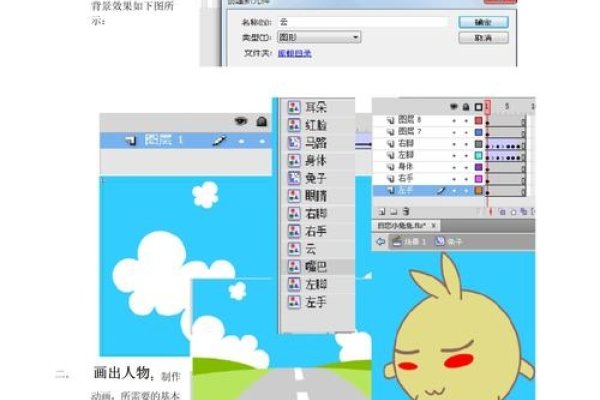Toggle visibility dot of 图层 7 layer
This screenshot has height=400, width=600.
[454, 132]
